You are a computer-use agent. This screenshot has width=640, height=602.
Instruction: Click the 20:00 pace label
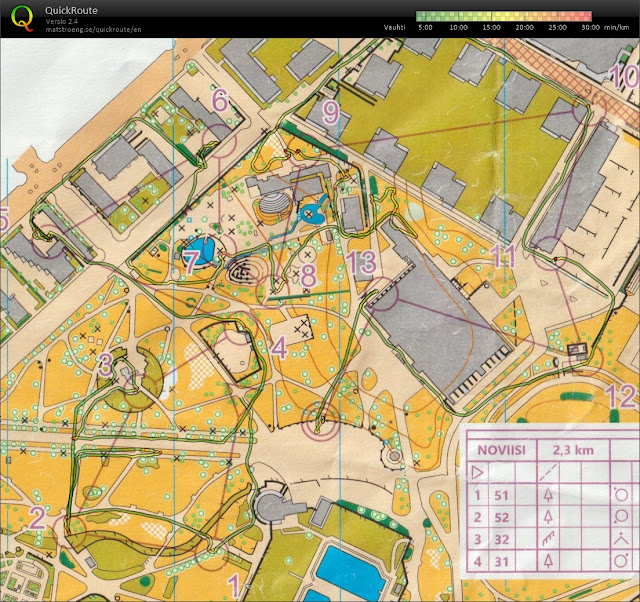click(524, 27)
